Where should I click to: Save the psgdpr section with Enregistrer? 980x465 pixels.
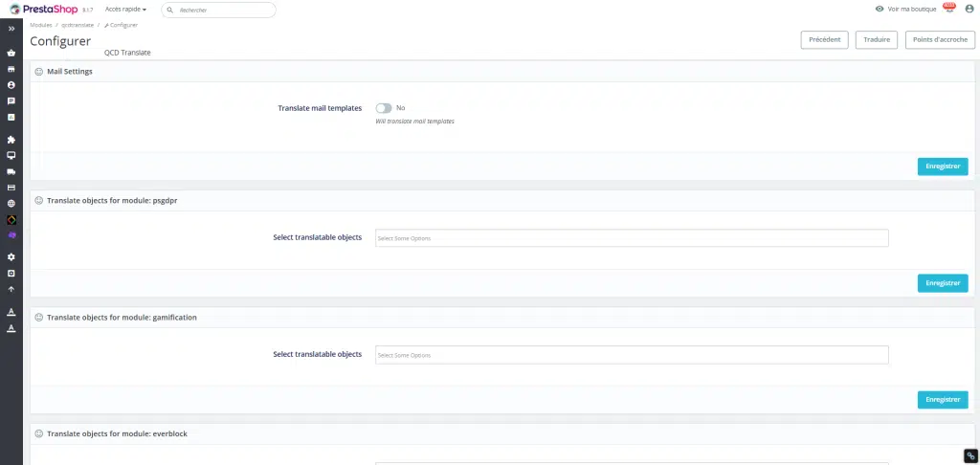[x=943, y=283]
